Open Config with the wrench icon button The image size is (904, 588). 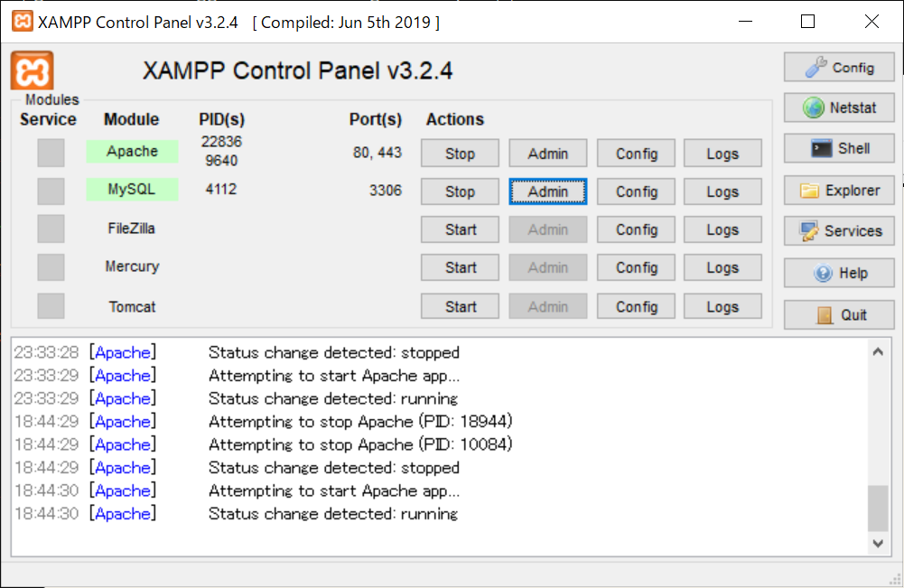pos(839,68)
